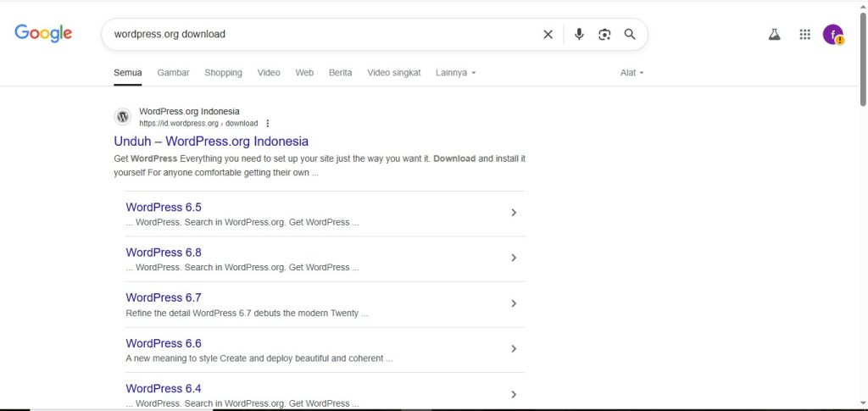Viewport: 868px width, 411px height.
Task: Expand the Lainnya filter dropdown
Action: [x=455, y=73]
